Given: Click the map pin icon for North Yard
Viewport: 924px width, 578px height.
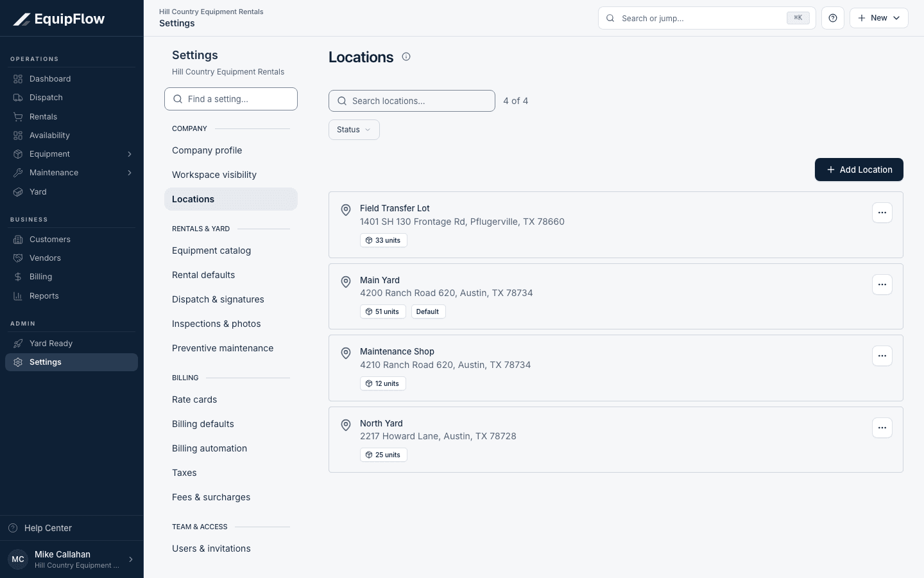Looking at the screenshot, I should tap(346, 425).
